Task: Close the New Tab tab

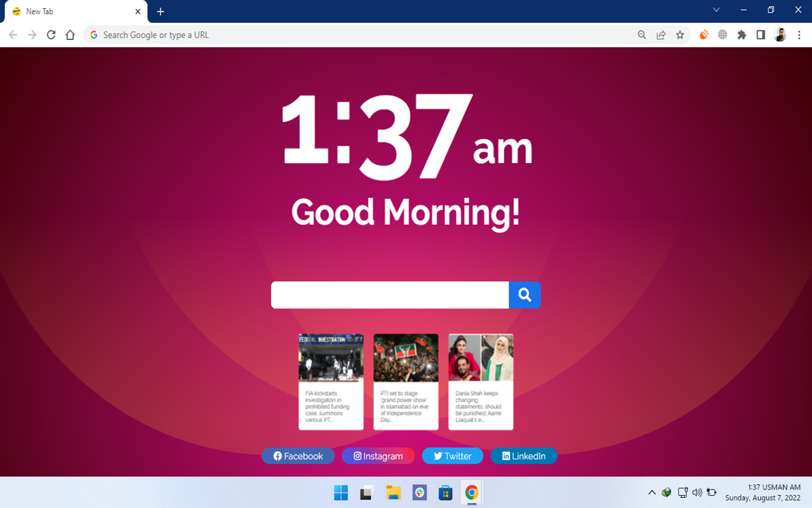Action: (x=138, y=11)
